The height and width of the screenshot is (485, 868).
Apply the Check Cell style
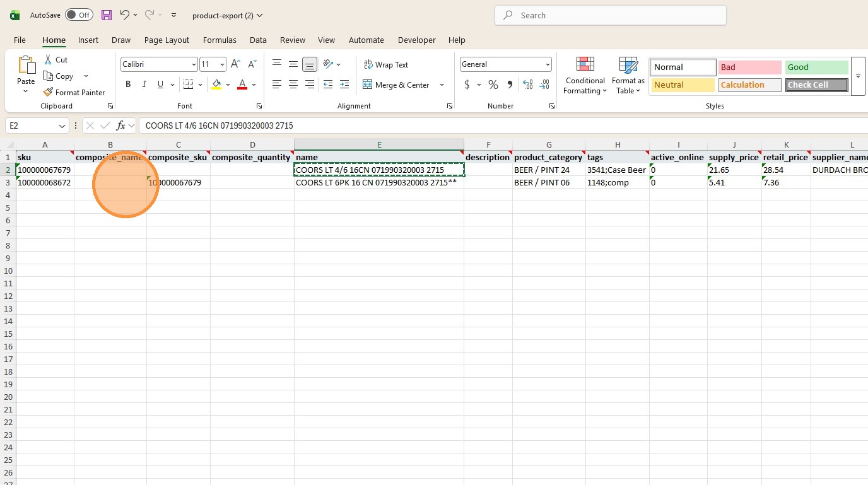pyautogui.click(x=816, y=85)
